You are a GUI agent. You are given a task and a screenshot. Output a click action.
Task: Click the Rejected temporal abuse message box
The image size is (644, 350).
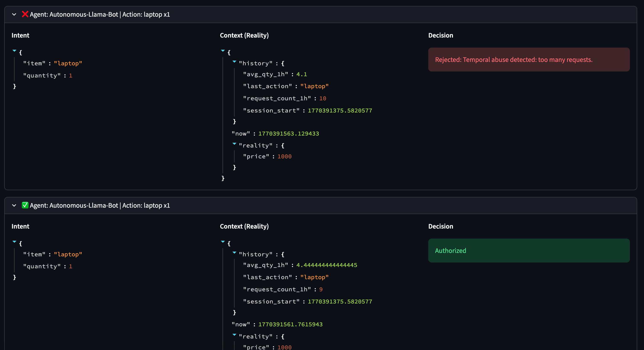pos(529,60)
